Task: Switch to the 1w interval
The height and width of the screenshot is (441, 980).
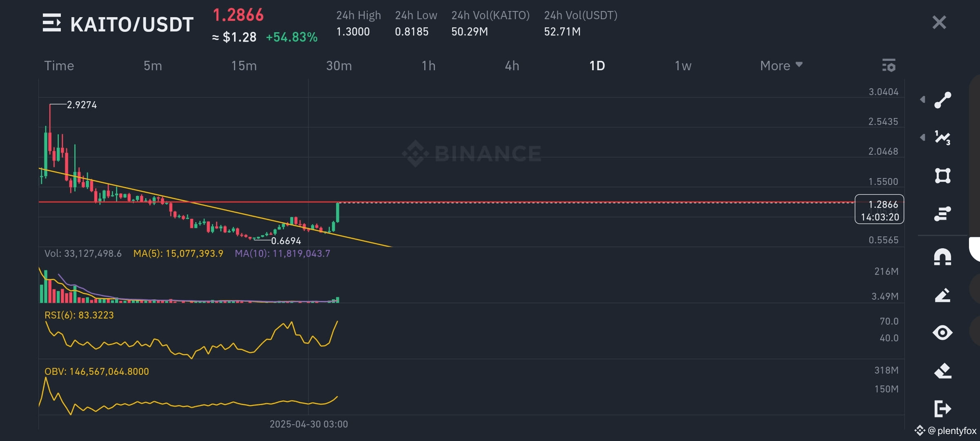Action: [x=683, y=66]
